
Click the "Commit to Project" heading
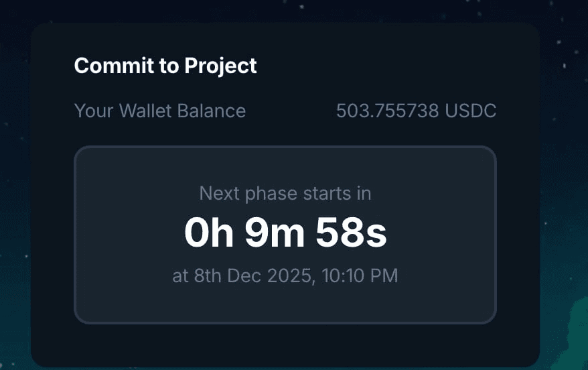(x=165, y=66)
